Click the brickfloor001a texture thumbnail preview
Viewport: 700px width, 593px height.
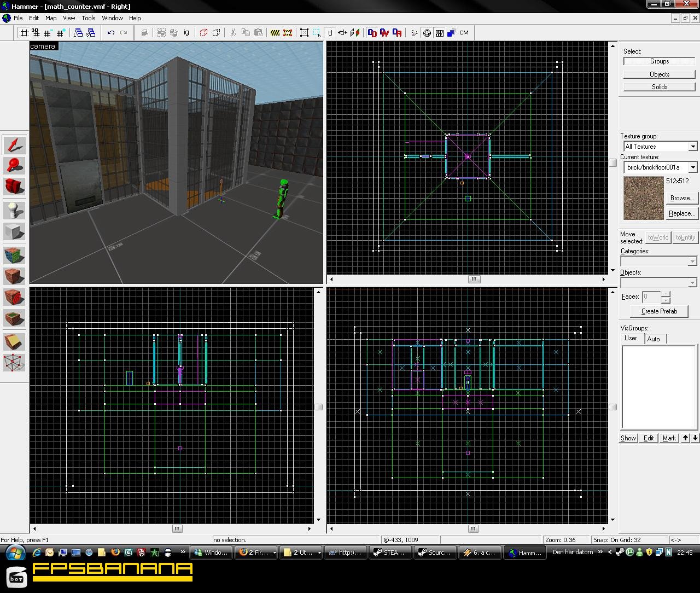643,198
